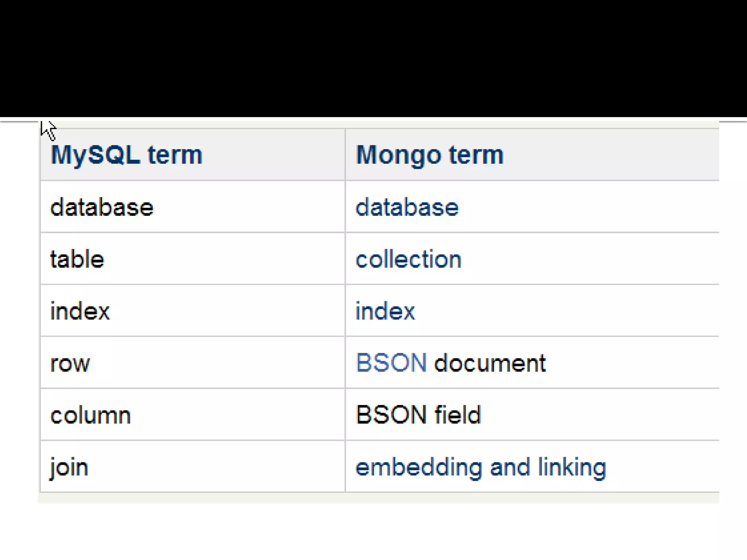Select the MySQL database cell
The image size is (747, 560).
coord(102,207)
